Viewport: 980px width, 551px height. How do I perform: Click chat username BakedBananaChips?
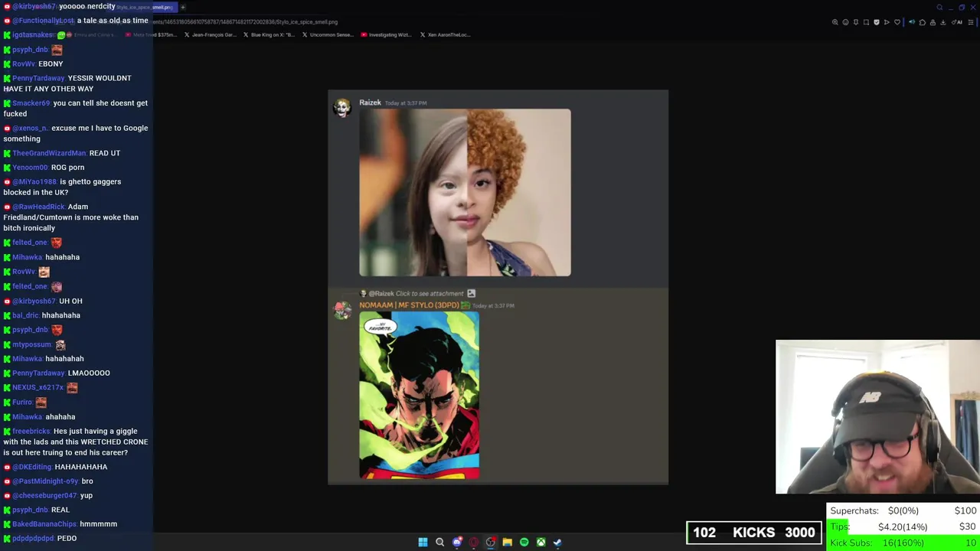coord(44,524)
